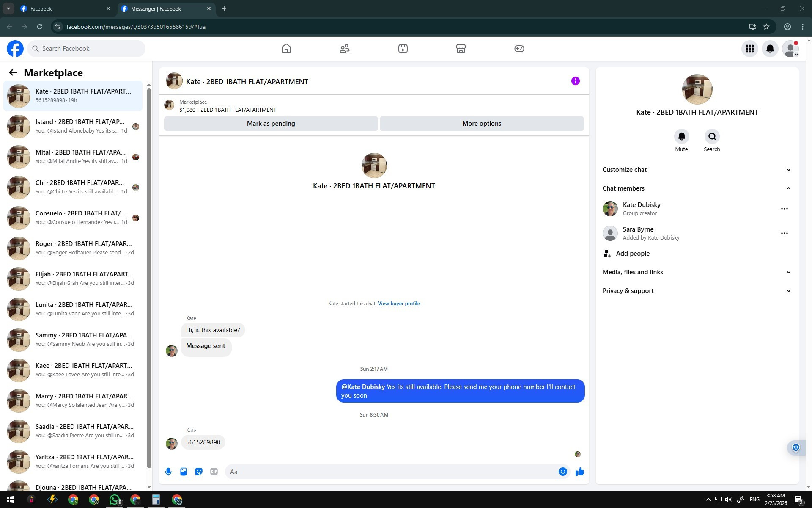Attach a photo file to message
Screen dimensions: 812x508
[184, 472]
